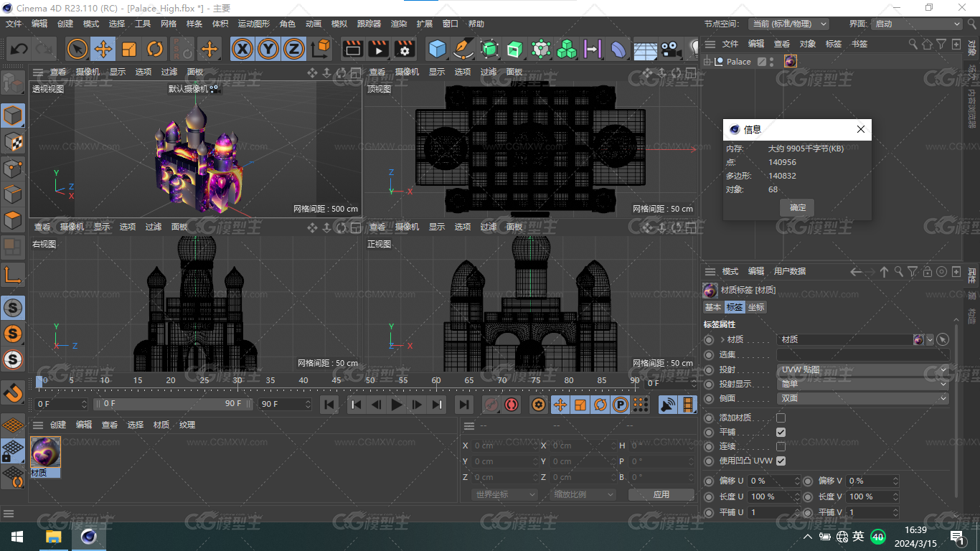Activate the Rotate tool in top toolbar
The width and height of the screenshot is (980, 551).
(155, 49)
